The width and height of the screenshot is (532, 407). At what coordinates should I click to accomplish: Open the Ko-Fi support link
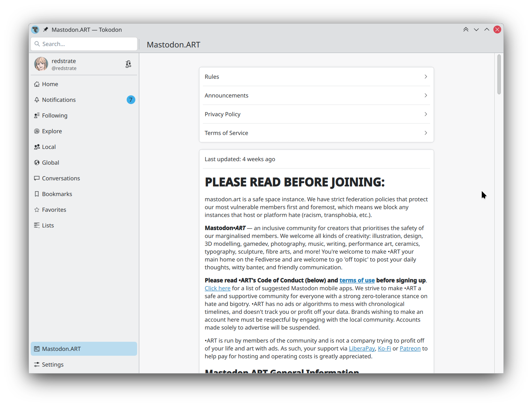click(x=384, y=348)
